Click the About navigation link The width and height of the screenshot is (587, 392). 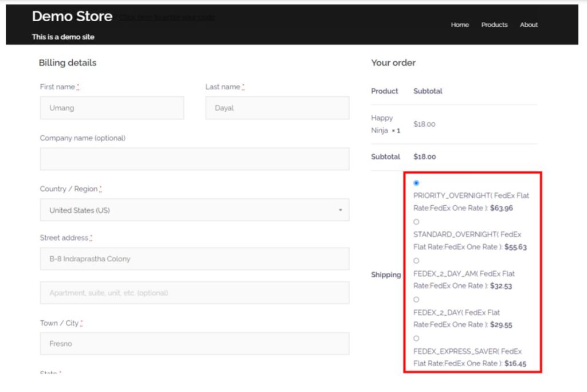529,25
